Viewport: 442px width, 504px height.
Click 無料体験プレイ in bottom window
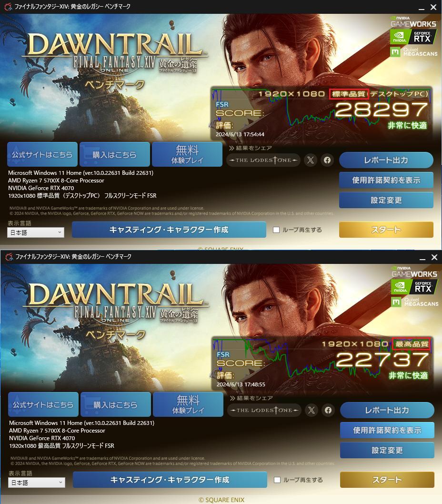tap(188, 405)
